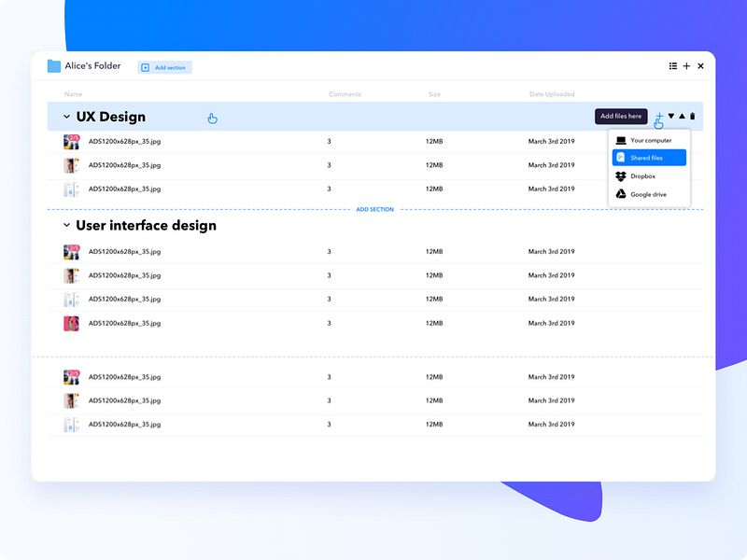Click the Alice's Folder title text
This screenshot has height=560, width=747.
[x=92, y=66]
